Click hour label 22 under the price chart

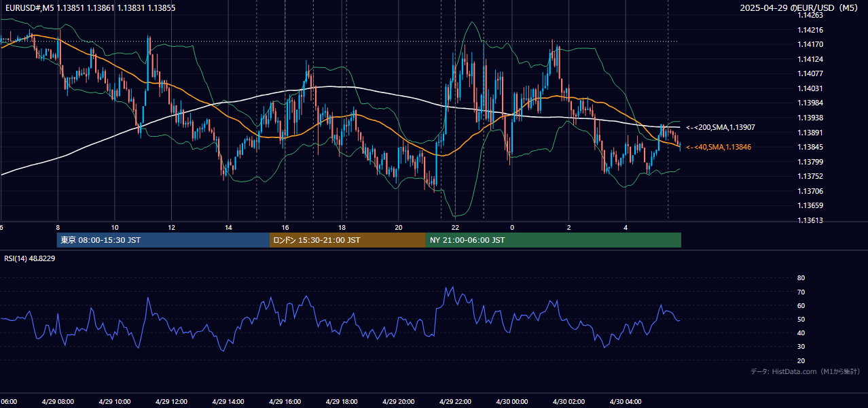[x=456, y=227]
